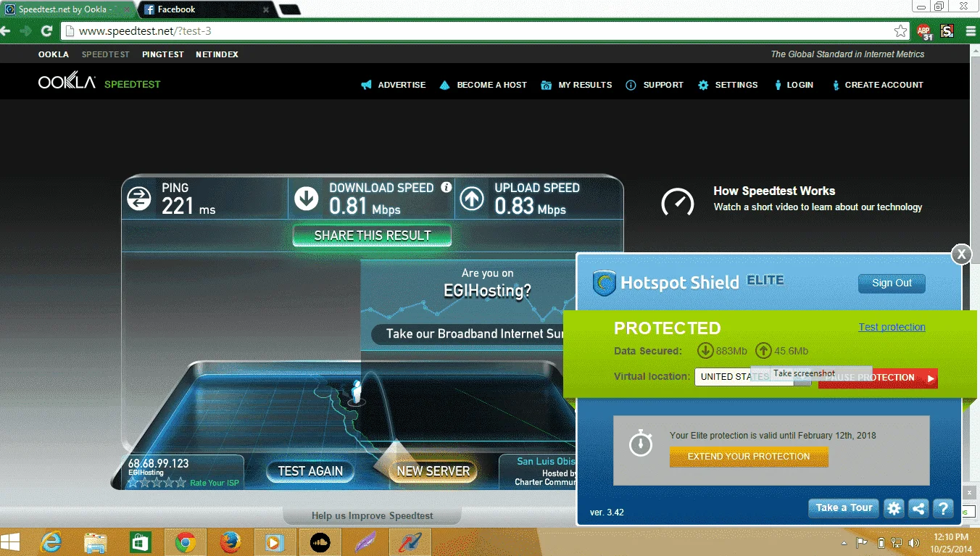Click the download speed arrow icon
Image resolution: width=980 pixels, height=556 pixels.
pyautogui.click(x=307, y=199)
